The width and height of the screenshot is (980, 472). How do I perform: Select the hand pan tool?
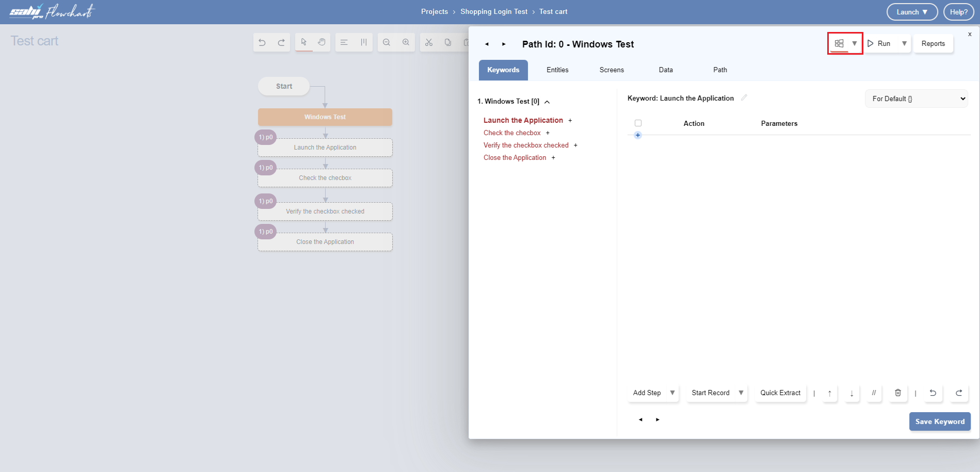point(322,42)
